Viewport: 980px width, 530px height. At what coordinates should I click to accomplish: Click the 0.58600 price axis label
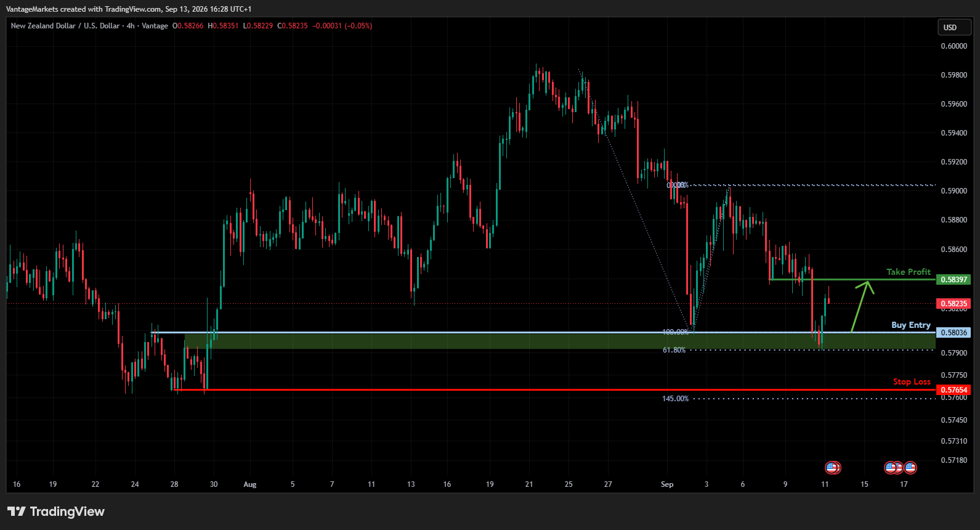[x=954, y=250]
